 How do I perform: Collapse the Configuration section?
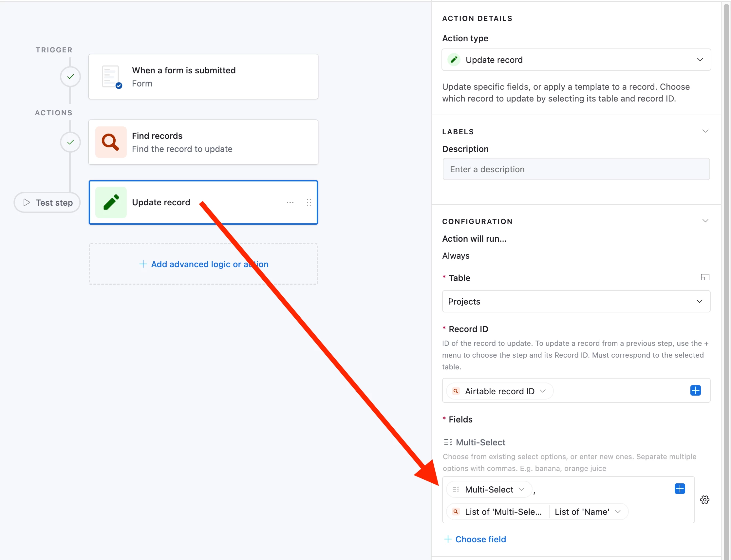click(x=705, y=221)
